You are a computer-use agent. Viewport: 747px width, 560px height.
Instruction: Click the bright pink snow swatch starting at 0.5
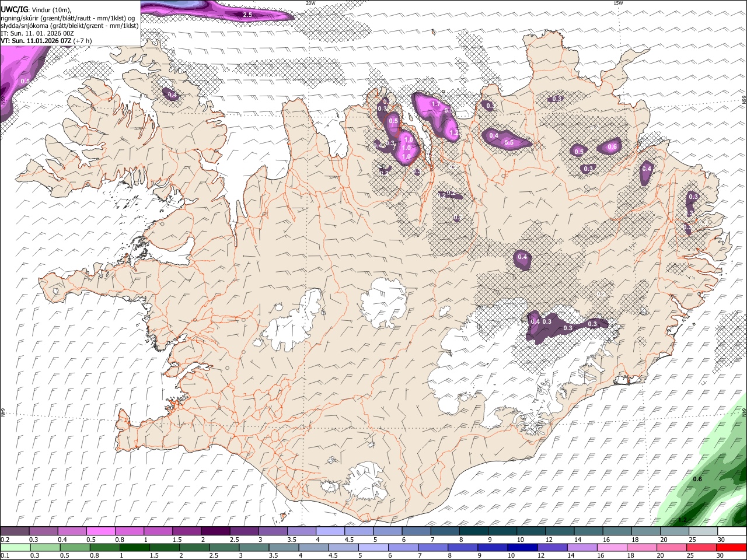[x=100, y=531]
